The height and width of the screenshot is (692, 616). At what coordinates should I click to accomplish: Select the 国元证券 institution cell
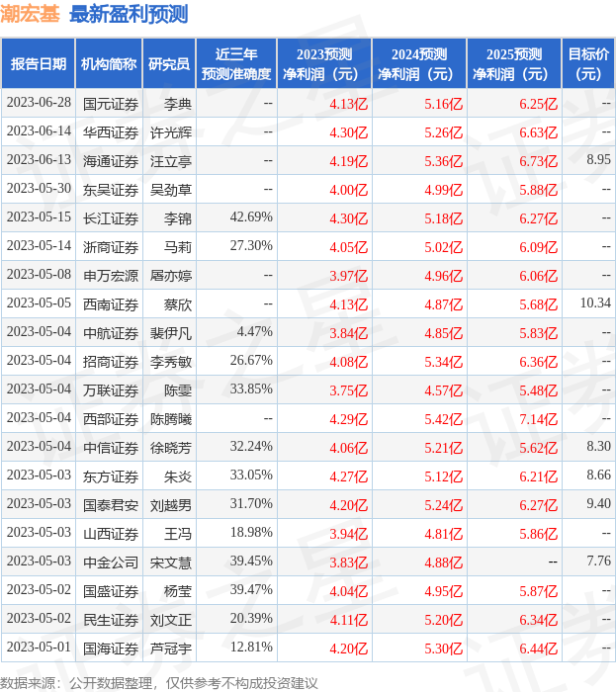coord(111,104)
